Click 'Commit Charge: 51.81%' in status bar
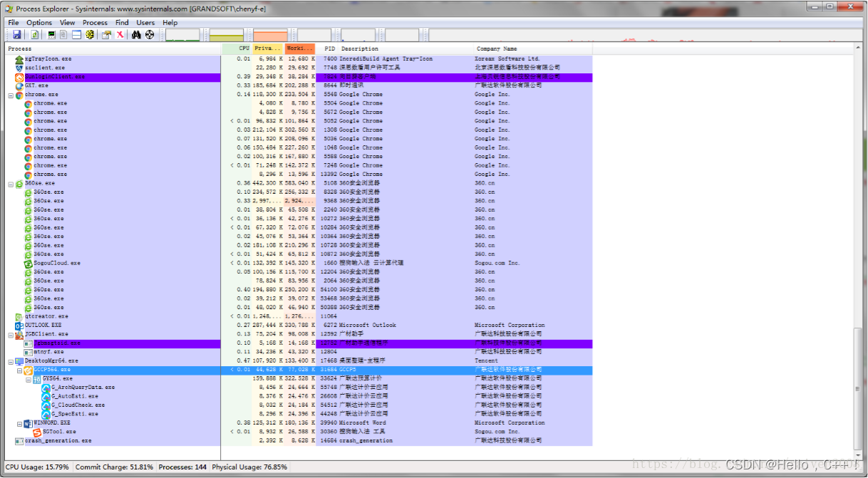 point(115,467)
